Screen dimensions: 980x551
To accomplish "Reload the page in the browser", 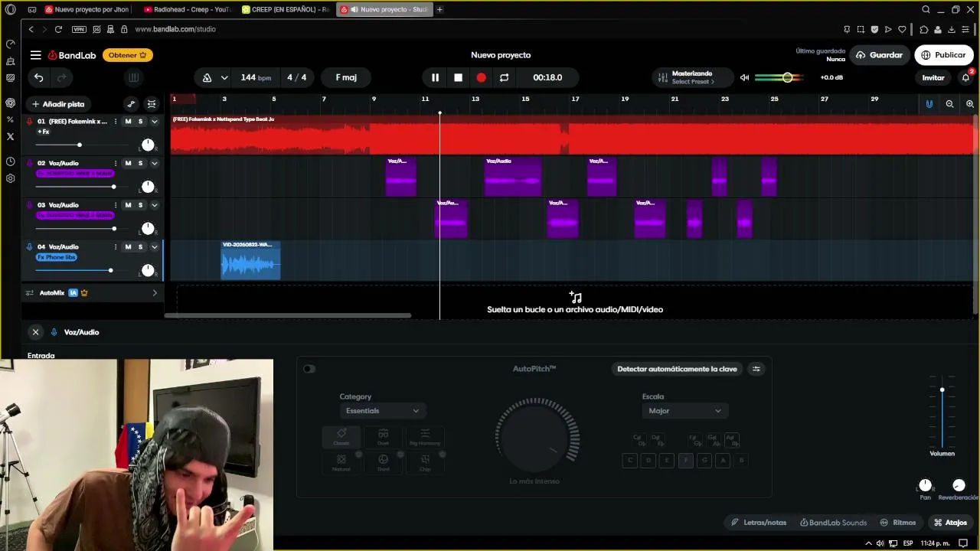I will click(x=58, y=29).
